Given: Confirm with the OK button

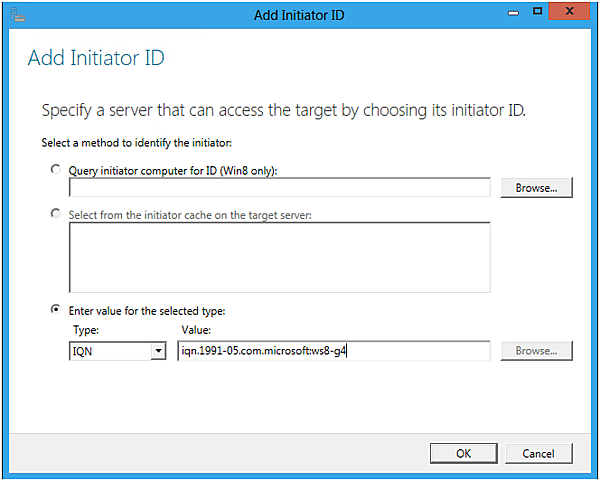Looking at the screenshot, I should tap(463, 453).
